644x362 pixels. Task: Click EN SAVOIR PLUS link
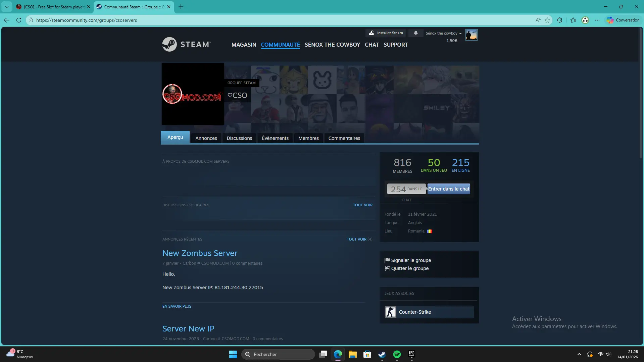177,306
